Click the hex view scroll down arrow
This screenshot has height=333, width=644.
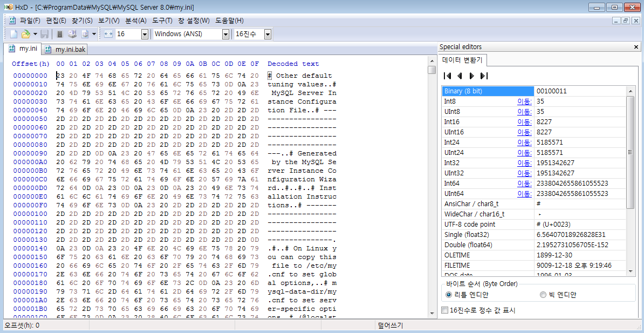pos(431,313)
